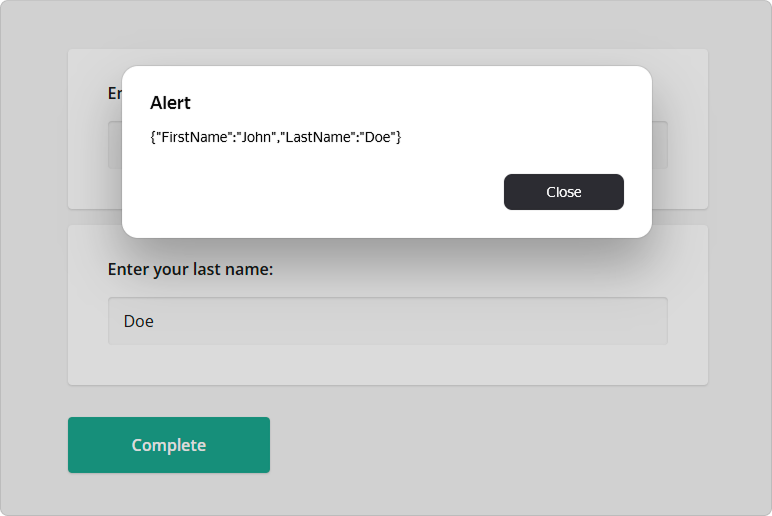Click the Alert dialog title
The height and width of the screenshot is (516, 772).
click(x=170, y=103)
